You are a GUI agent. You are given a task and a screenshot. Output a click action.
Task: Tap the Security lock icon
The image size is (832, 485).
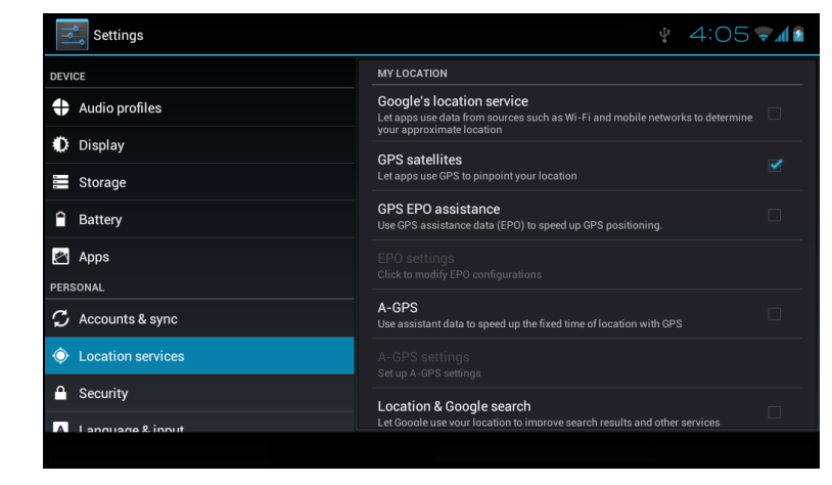(x=60, y=393)
